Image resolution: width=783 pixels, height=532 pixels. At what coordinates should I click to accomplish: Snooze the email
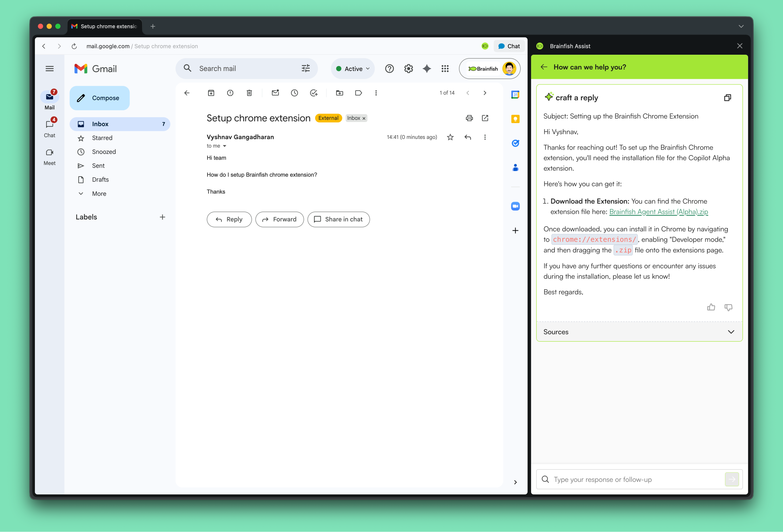294,93
